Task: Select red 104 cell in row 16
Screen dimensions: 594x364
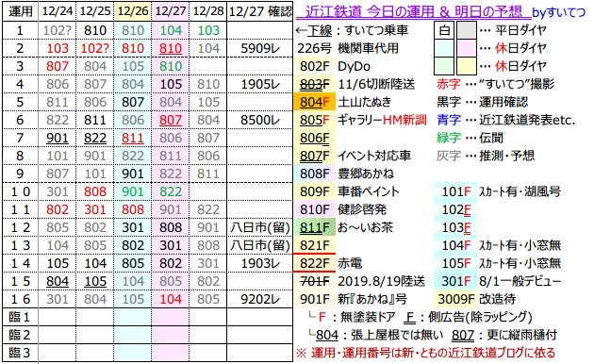Action: [x=171, y=299]
